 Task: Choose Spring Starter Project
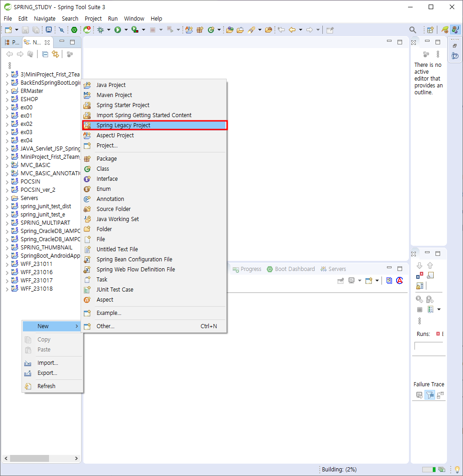155,105
